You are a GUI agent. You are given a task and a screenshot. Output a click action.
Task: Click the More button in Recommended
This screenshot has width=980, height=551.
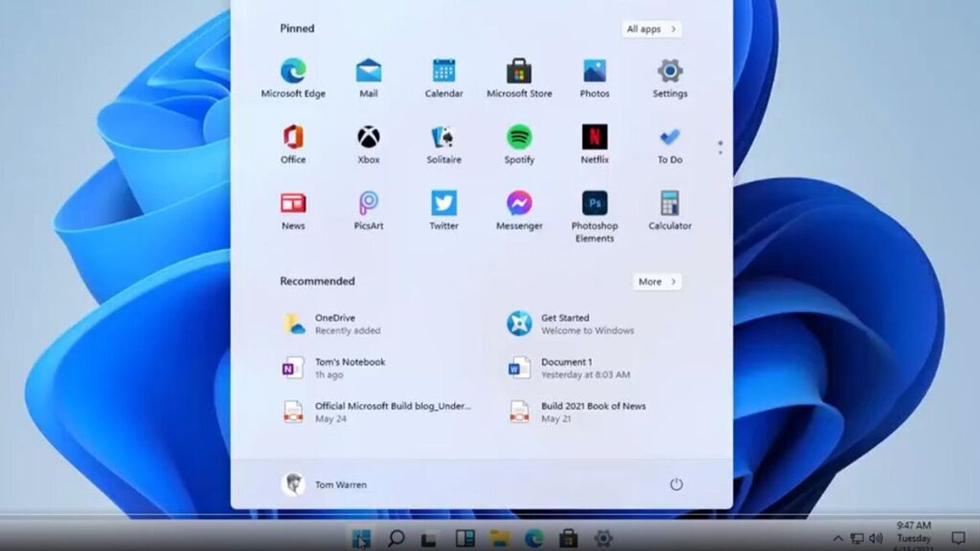coord(657,282)
